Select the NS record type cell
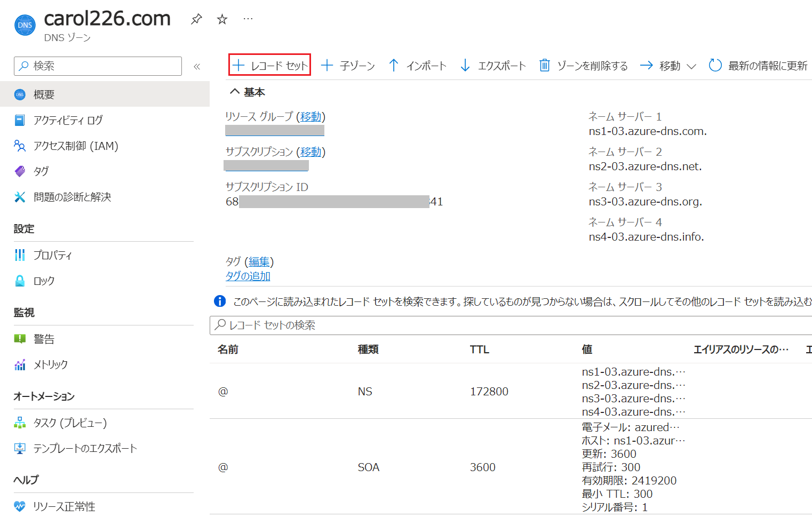This screenshot has height=517, width=812. (365, 392)
